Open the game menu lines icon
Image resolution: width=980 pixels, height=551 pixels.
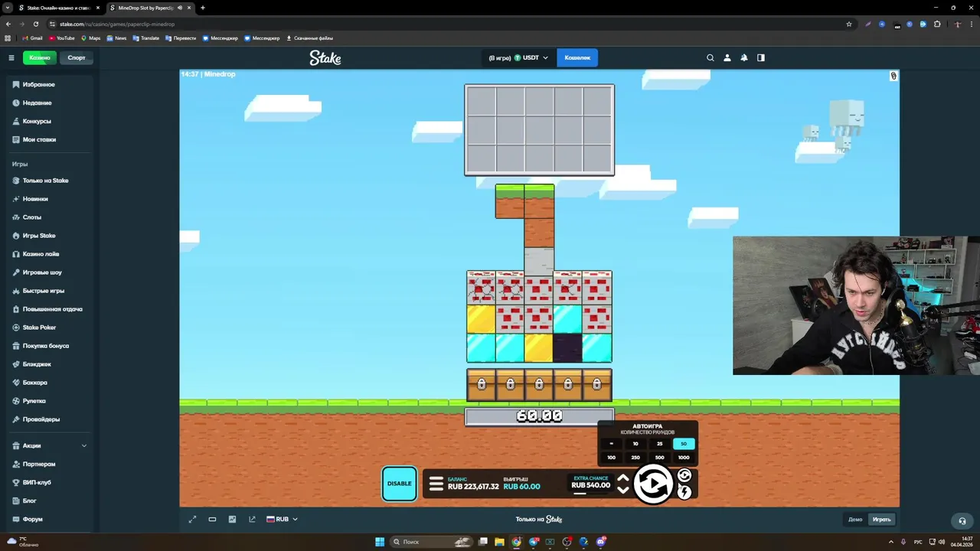coord(436,484)
